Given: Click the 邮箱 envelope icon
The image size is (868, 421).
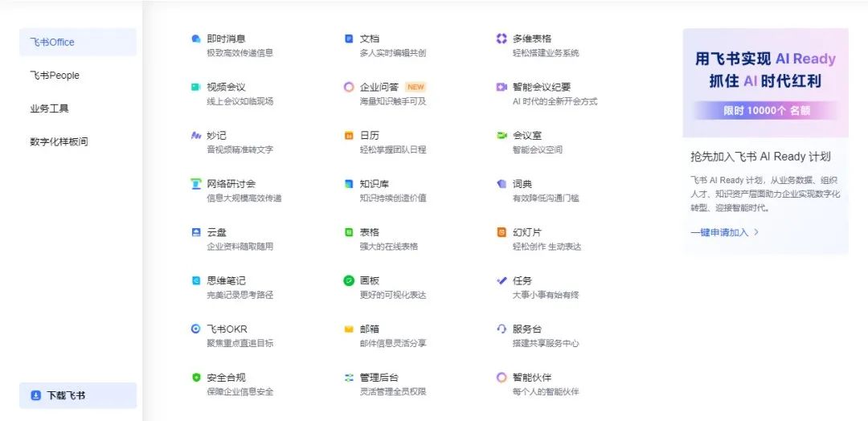Looking at the screenshot, I should pos(349,329).
